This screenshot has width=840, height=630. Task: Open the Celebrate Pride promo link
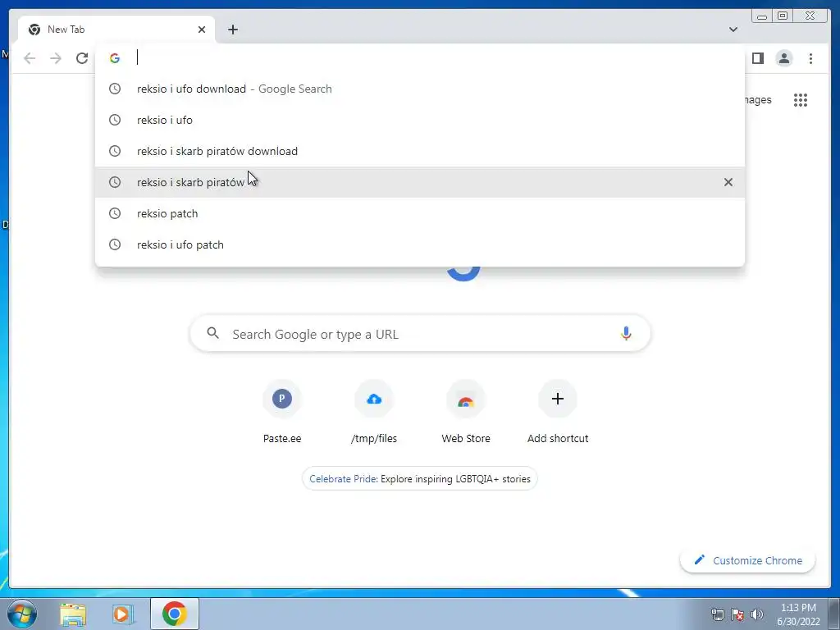[419, 479]
